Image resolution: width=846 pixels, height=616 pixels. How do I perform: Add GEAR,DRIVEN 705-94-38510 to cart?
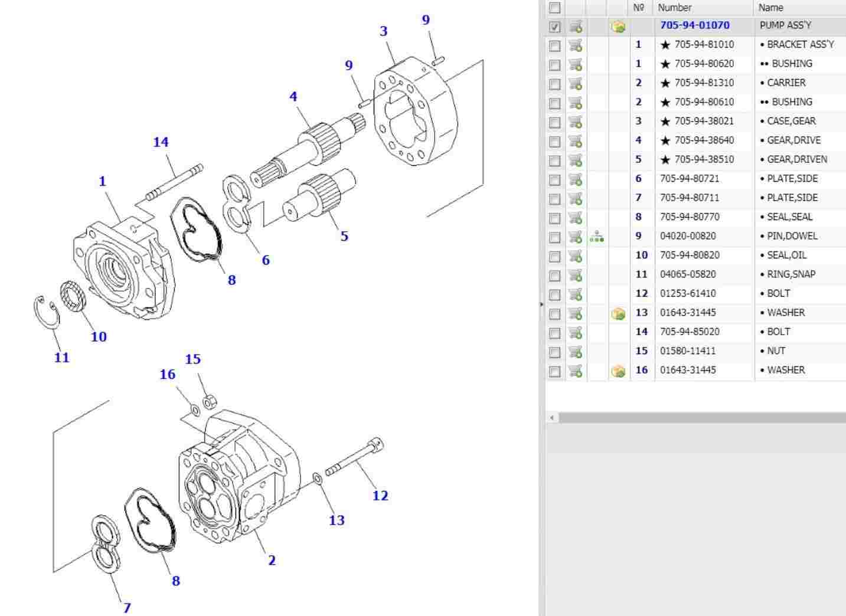[576, 160]
